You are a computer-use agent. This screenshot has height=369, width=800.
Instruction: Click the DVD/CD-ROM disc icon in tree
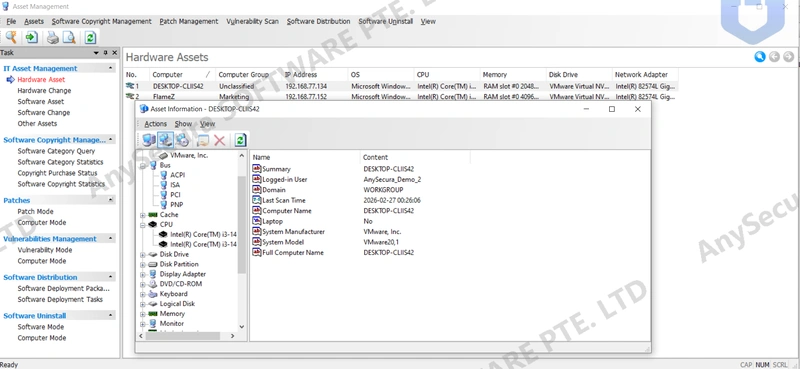click(153, 284)
